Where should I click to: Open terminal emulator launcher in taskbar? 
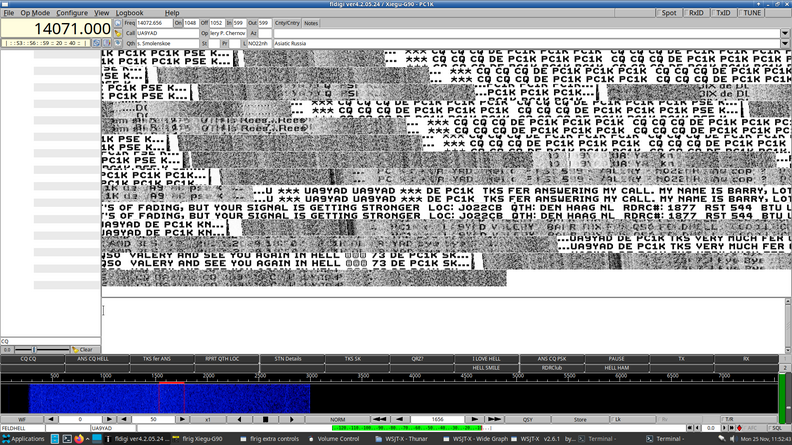[67, 439]
